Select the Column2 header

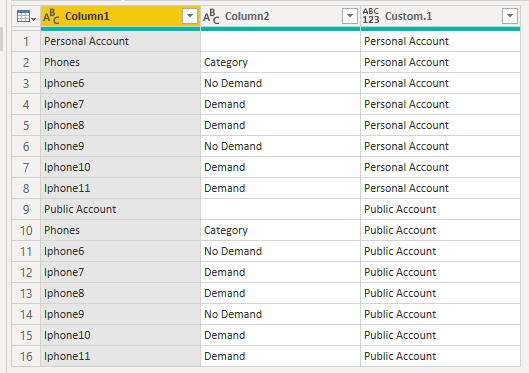280,16
